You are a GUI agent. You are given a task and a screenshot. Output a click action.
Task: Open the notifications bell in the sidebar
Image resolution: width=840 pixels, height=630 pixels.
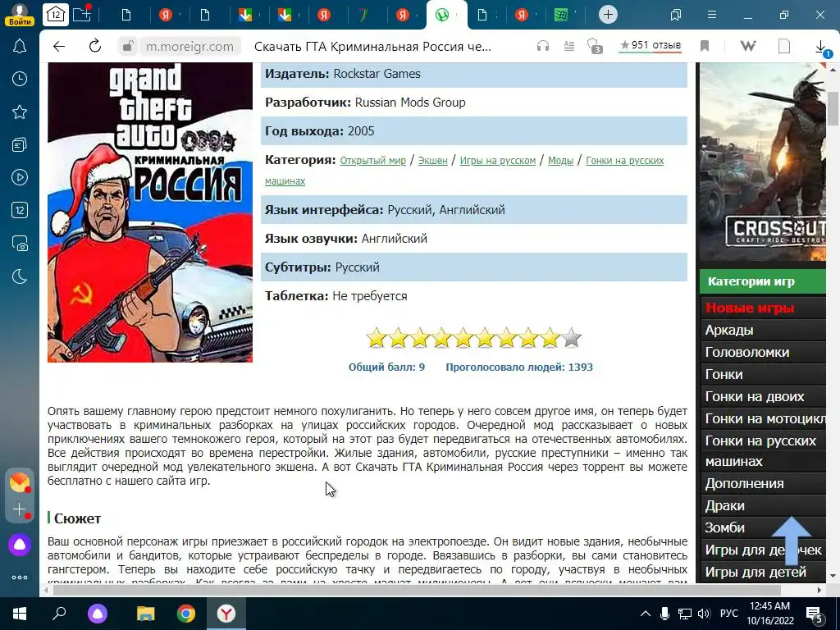pyautogui.click(x=20, y=47)
